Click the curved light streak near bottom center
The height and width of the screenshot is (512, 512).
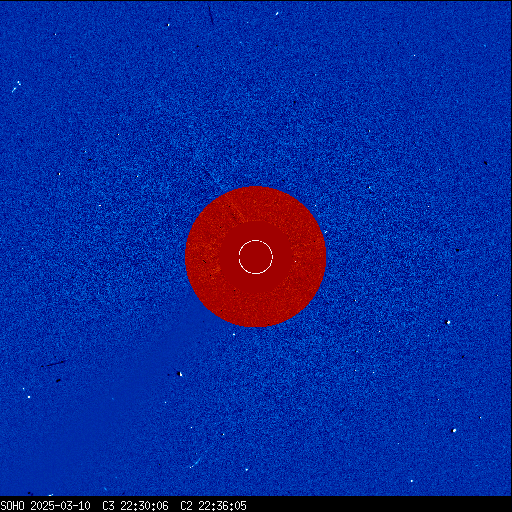pos(195,463)
